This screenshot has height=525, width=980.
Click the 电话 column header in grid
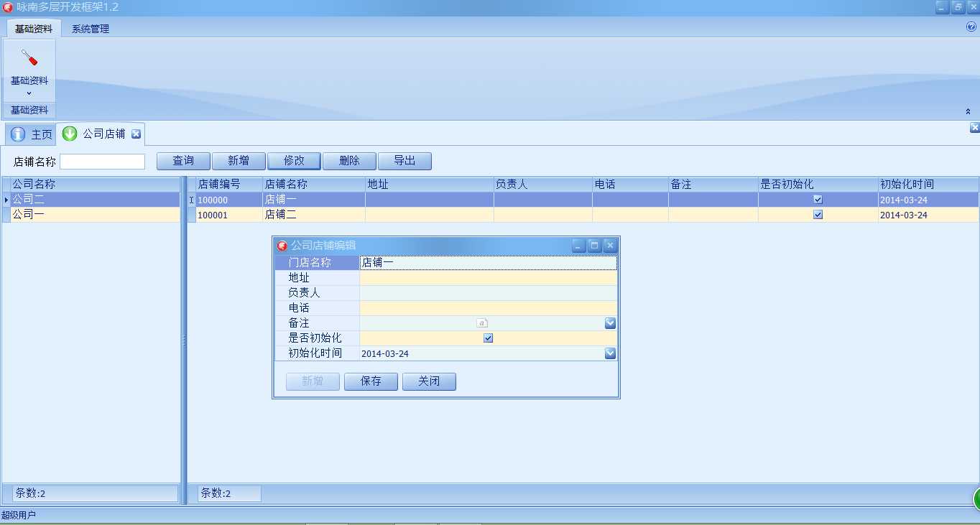coord(630,185)
